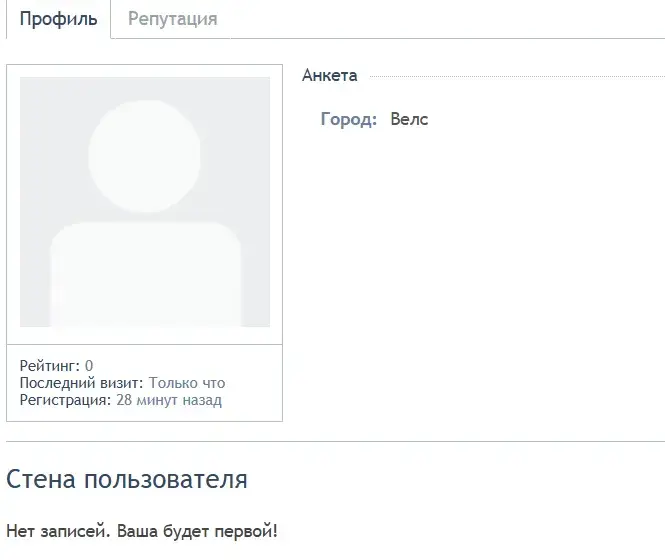Viewport: 665px width, 560px height.
Task: Click the Город label
Action: click(x=349, y=119)
